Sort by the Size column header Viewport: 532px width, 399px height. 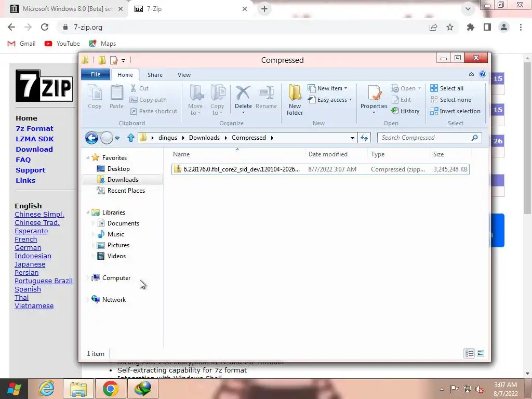(x=438, y=154)
